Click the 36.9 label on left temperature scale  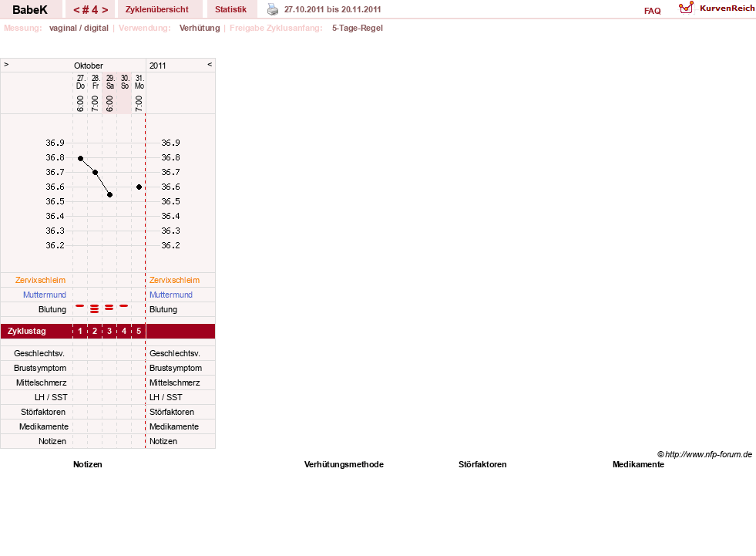coord(55,143)
